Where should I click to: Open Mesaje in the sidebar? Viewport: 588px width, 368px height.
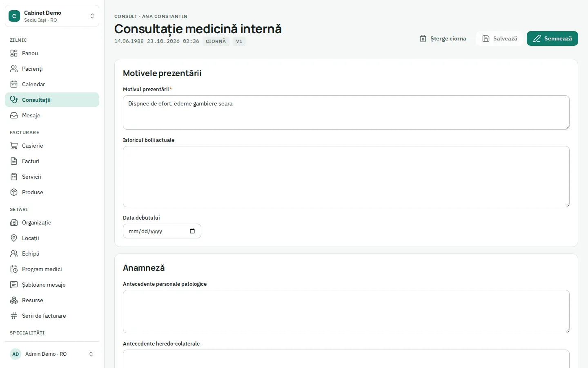52,115
